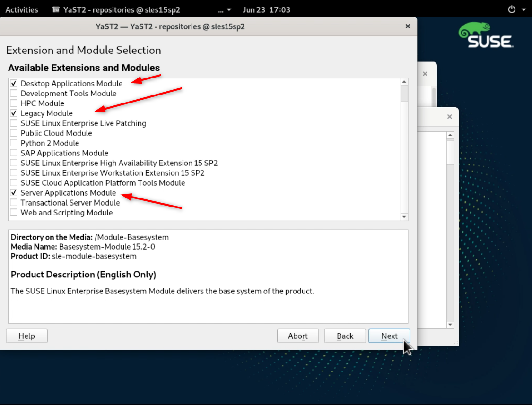Open the Help button
The width and height of the screenshot is (532, 405).
pos(26,336)
